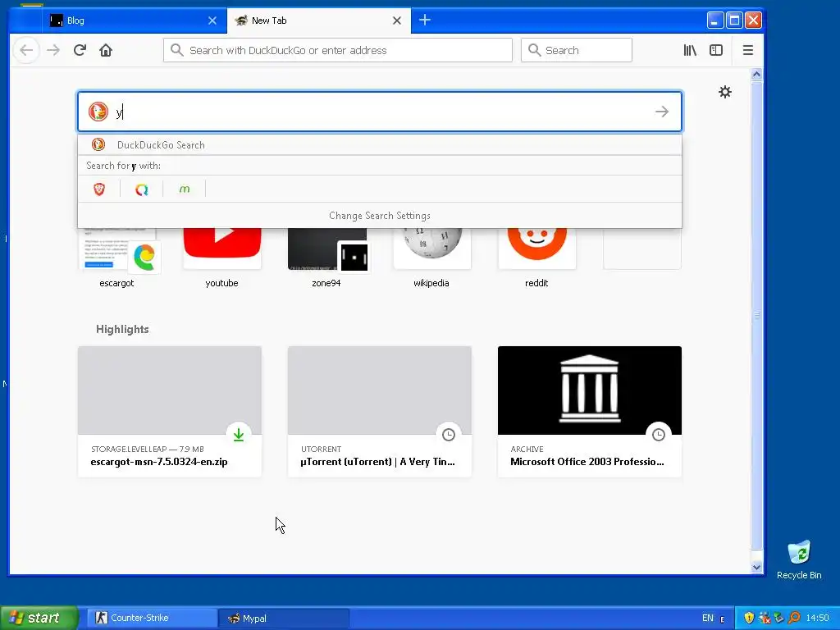Open new tab page settings gear
This screenshot has width=840, height=630.
coord(725,92)
